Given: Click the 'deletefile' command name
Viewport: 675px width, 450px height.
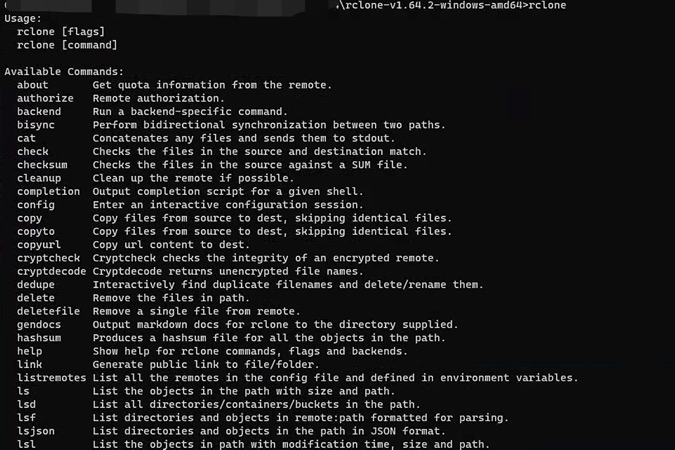Looking at the screenshot, I should pyautogui.click(x=48, y=311).
